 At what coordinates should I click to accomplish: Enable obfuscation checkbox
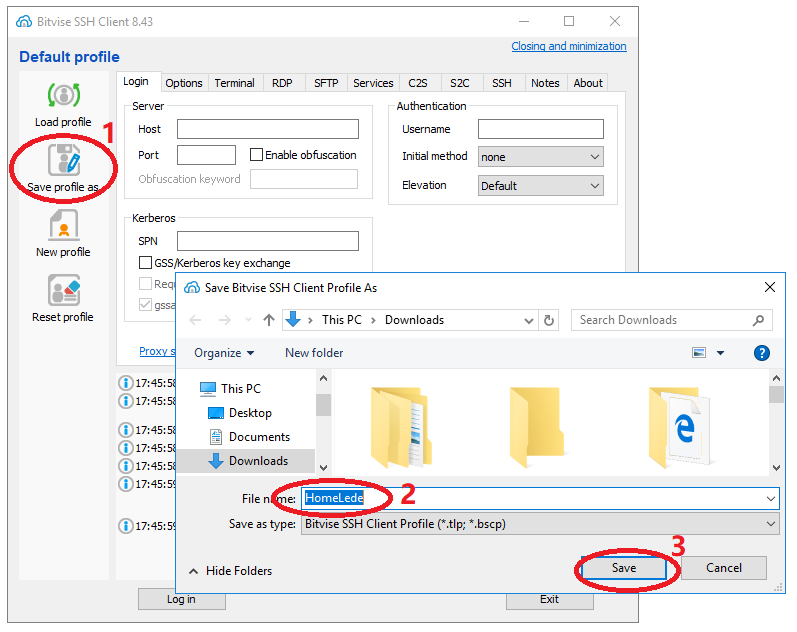click(256, 155)
